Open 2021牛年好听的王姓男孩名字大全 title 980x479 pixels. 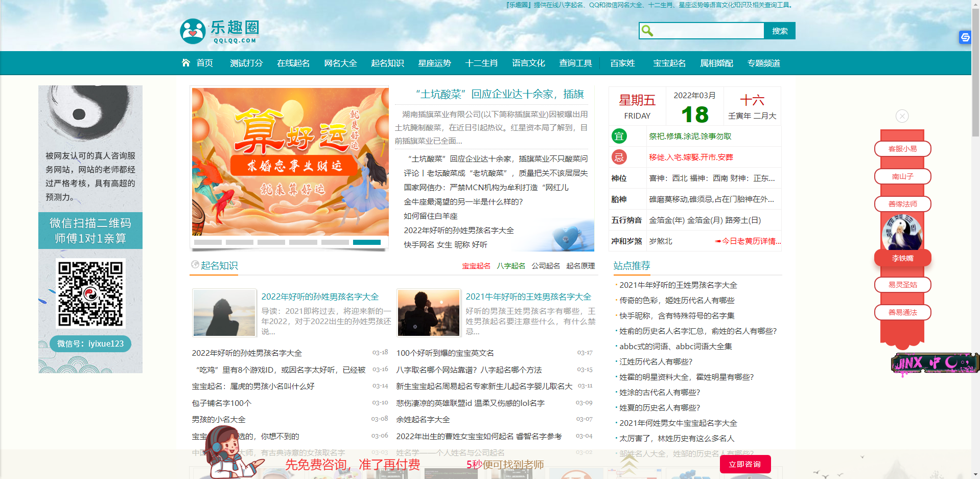528,296
